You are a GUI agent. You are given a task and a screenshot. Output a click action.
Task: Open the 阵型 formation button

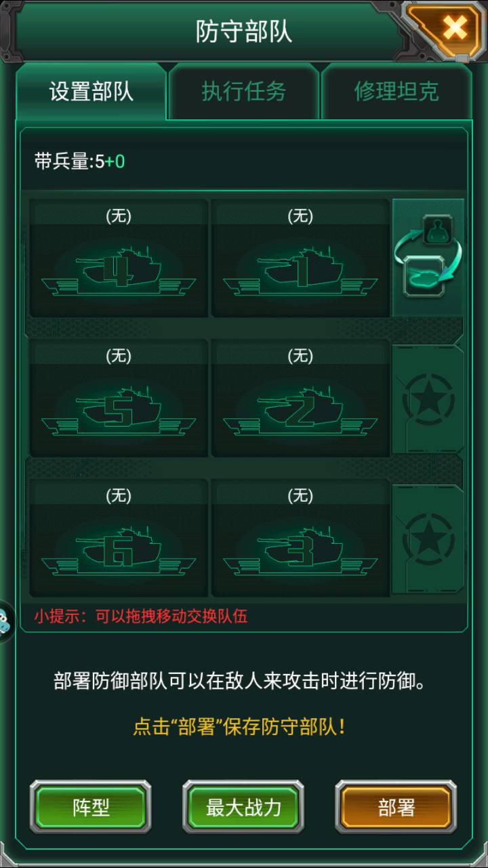[91, 807]
